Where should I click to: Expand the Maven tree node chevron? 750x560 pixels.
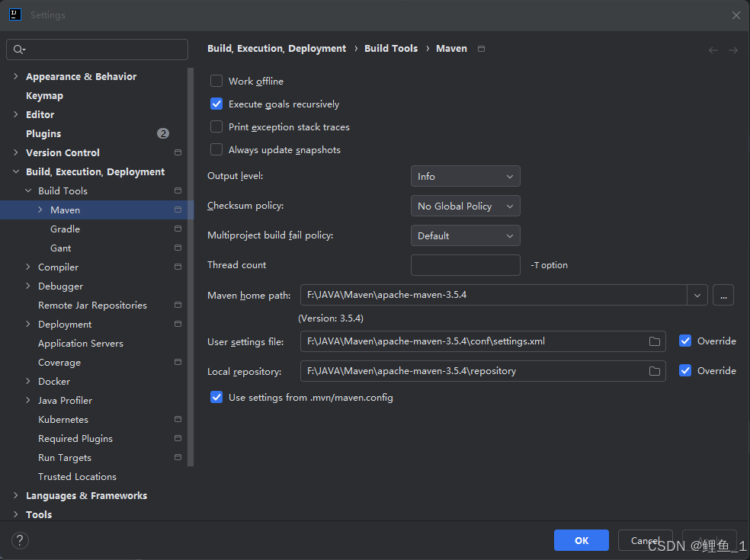point(40,210)
